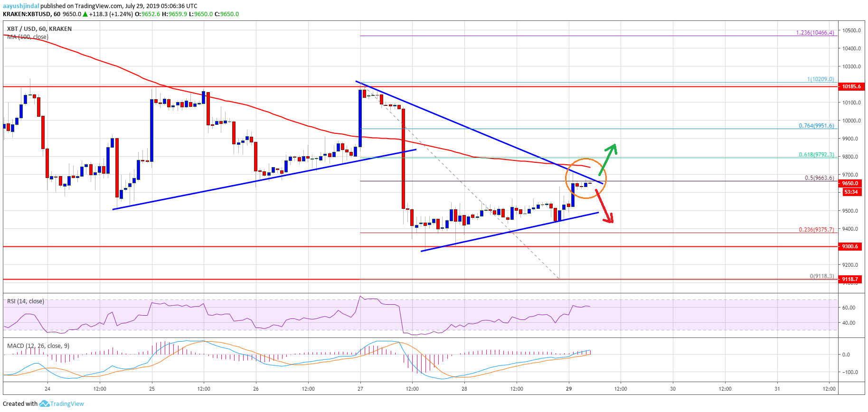The image size is (868, 412).
Task: Click the RSI 40.00 axis value
Action: [849, 323]
